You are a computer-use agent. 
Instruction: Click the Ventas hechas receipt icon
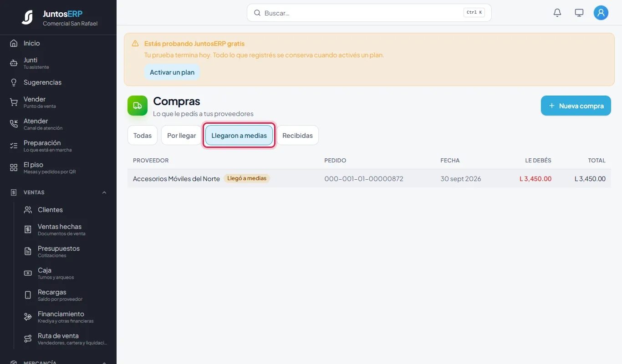coord(28,230)
